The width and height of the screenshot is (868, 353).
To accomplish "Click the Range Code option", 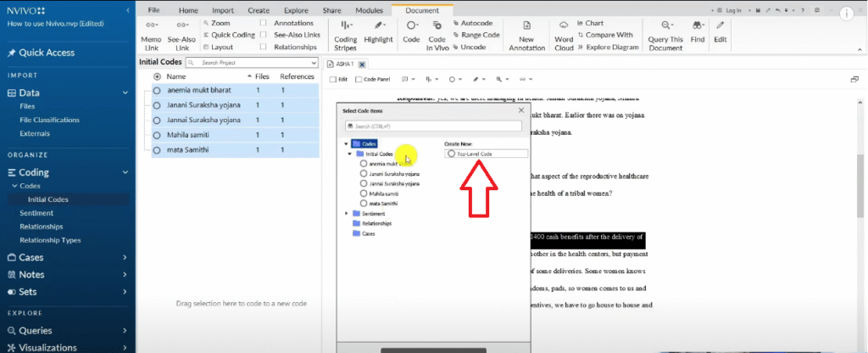I will [476, 35].
